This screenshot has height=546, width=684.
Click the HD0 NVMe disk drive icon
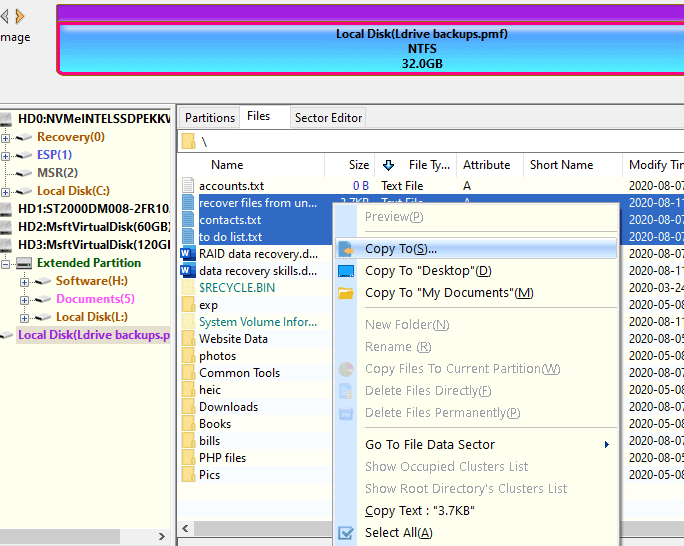[7, 119]
